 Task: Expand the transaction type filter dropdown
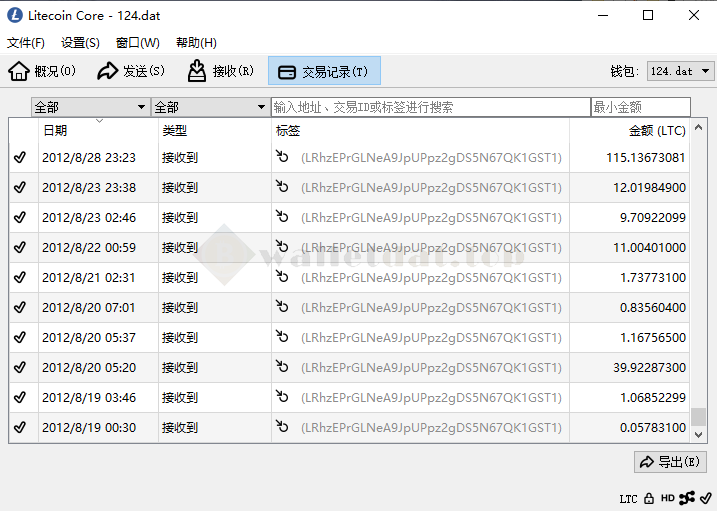210,107
